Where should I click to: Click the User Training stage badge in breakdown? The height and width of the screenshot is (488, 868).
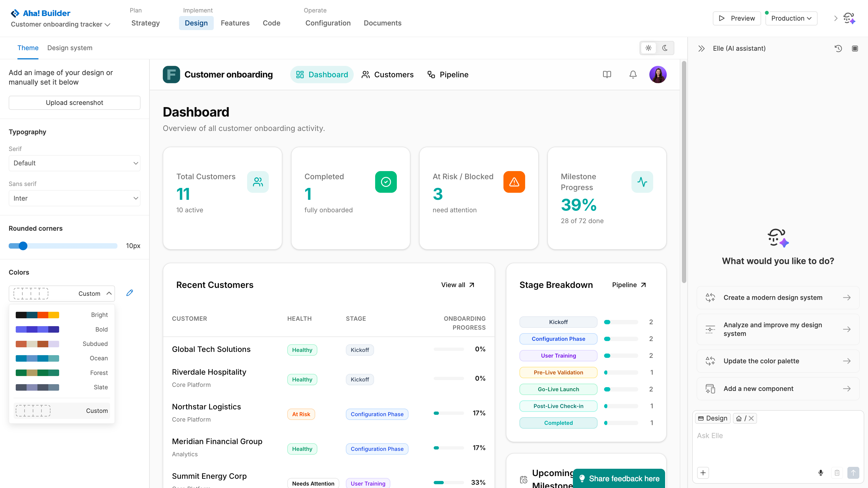coord(558,356)
